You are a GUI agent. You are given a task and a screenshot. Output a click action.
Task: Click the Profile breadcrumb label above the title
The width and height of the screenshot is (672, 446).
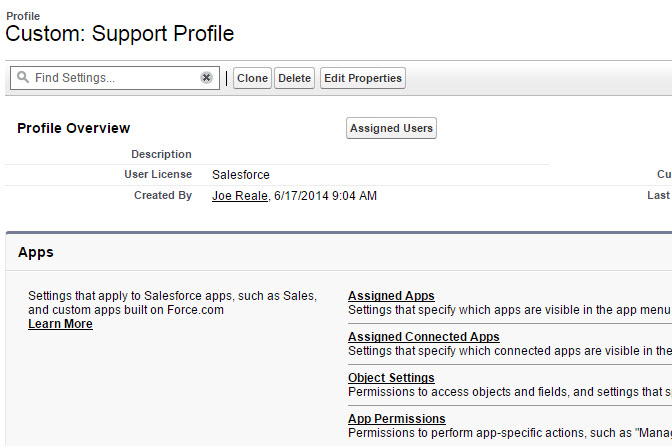tap(23, 16)
